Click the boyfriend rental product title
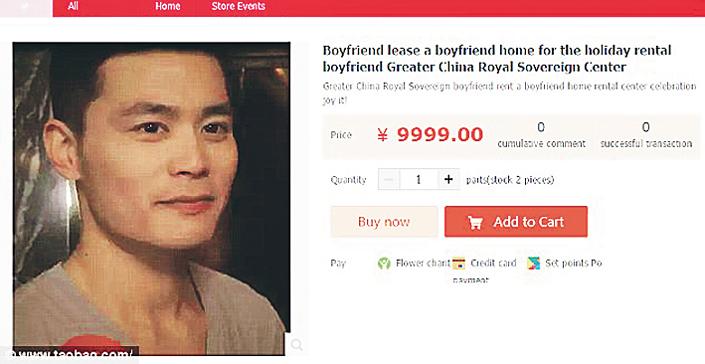Viewport: 705px width, 364px height. tap(497, 58)
